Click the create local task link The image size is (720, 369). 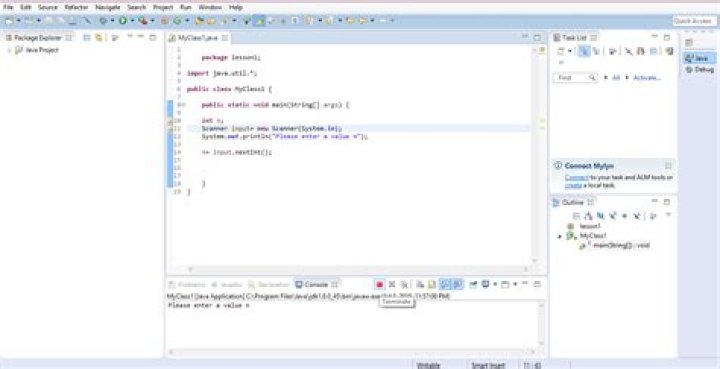click(573, 185)
